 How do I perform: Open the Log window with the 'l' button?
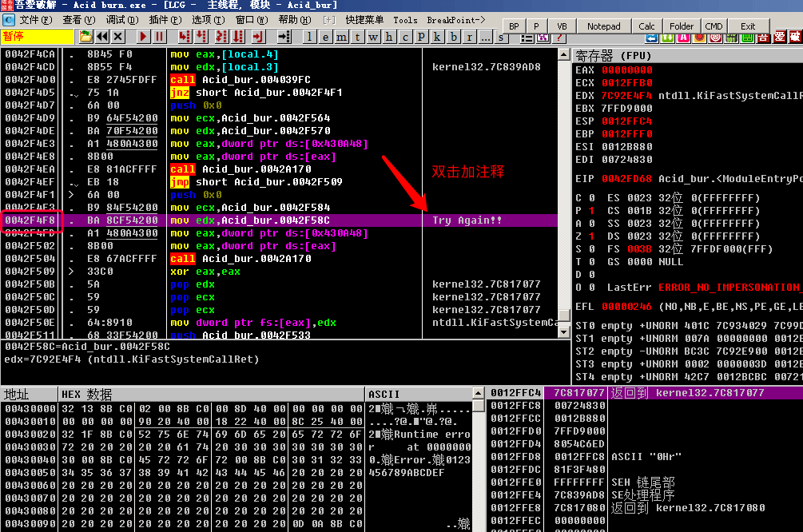coord(309,37)
